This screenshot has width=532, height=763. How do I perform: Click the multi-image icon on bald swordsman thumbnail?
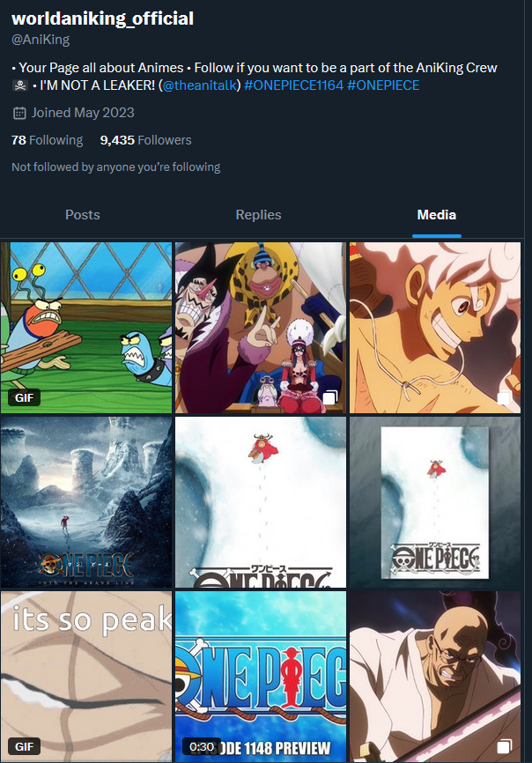coord(505,746)
